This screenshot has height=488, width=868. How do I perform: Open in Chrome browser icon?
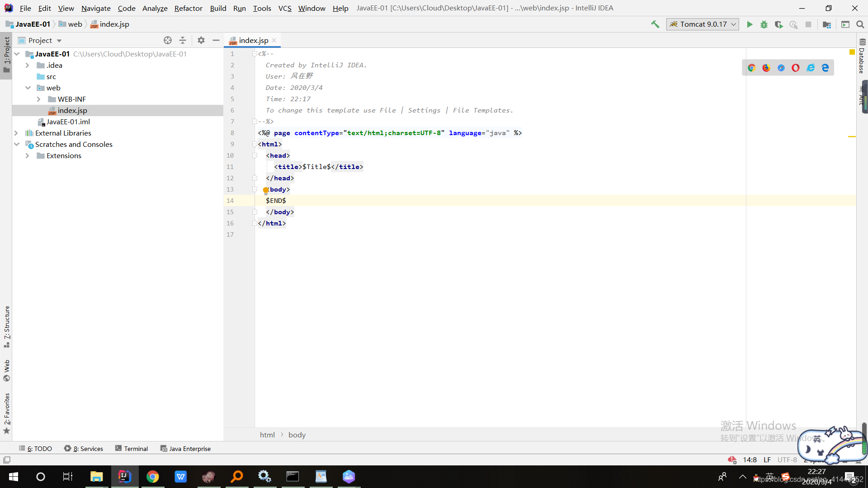pos(751,68)
